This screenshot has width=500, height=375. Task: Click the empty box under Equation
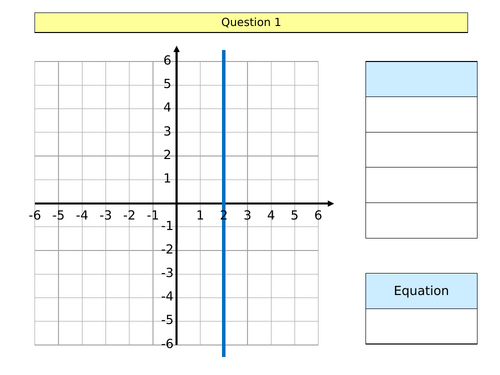pos(421,326)
